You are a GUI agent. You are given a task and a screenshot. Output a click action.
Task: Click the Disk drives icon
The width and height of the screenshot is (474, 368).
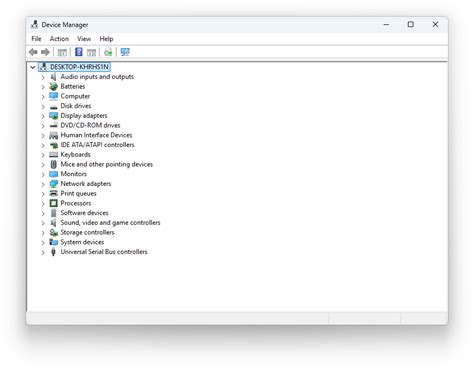[x=53, y=107]
